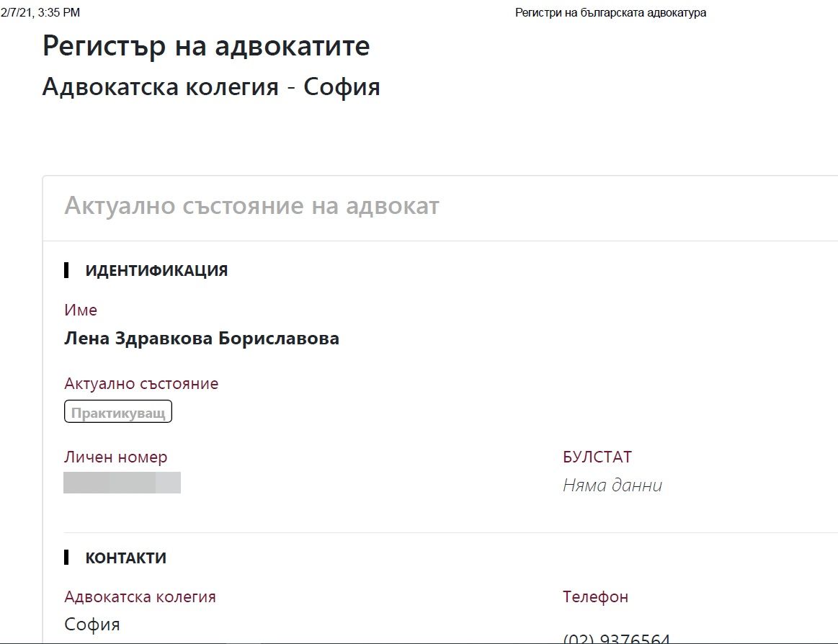
Task: Click the Практикуващ status badge
Action: tap(118, 413)
